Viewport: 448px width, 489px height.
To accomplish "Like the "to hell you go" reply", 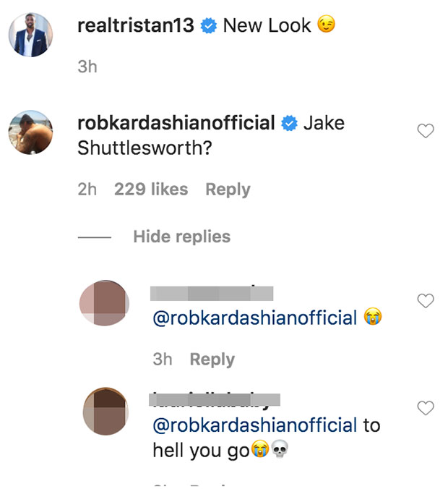I will point(426,409).
